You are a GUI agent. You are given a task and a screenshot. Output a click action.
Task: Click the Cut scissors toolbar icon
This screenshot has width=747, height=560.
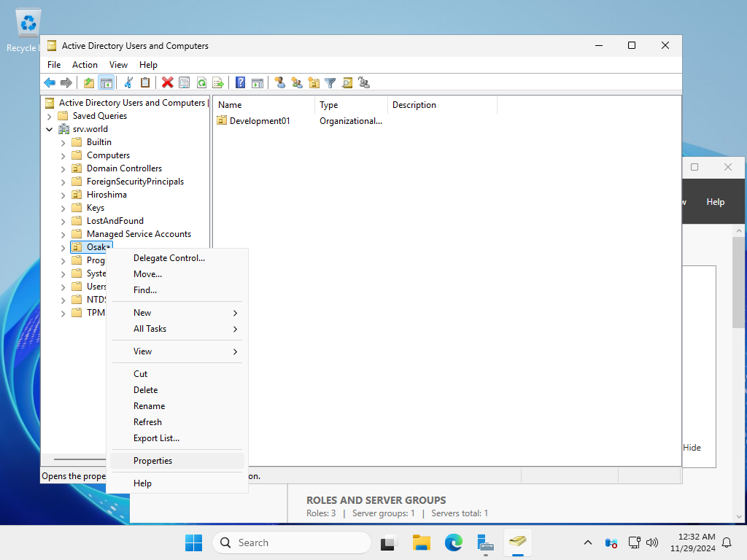128,83
